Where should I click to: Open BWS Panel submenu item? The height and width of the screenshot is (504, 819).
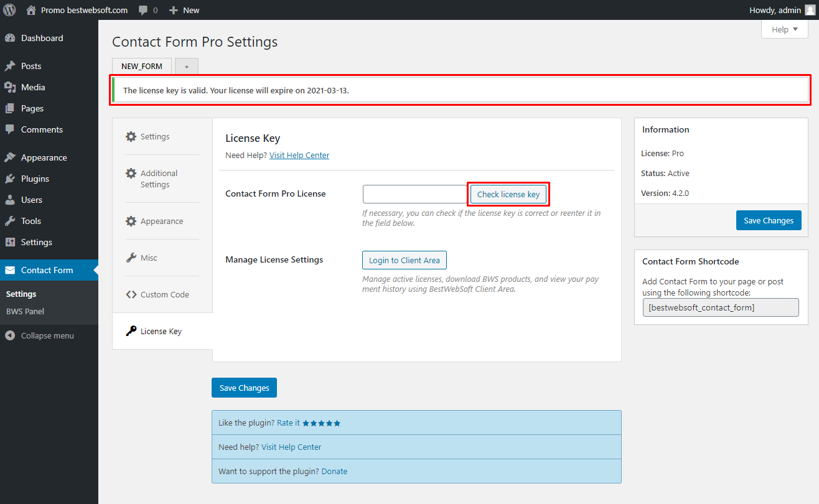coord(25,311)
